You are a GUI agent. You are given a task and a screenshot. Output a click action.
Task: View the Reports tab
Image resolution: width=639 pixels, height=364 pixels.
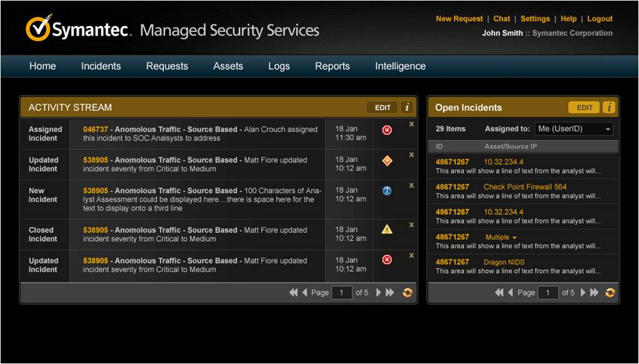[332, 67]
